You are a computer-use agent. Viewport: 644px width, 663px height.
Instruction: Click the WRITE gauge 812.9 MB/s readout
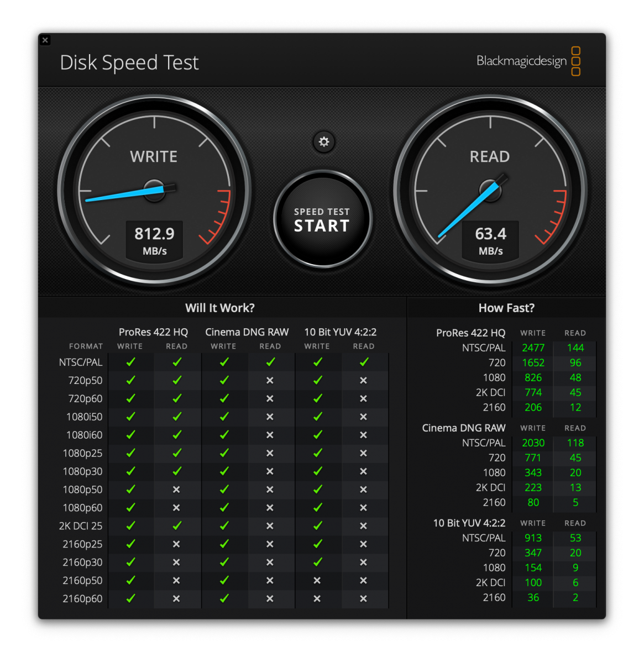pos(154,241)
